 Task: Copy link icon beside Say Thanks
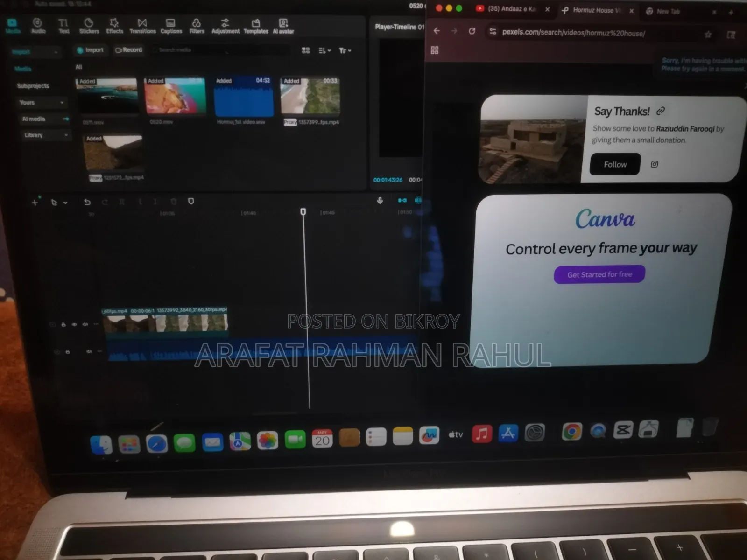(660, 111)
